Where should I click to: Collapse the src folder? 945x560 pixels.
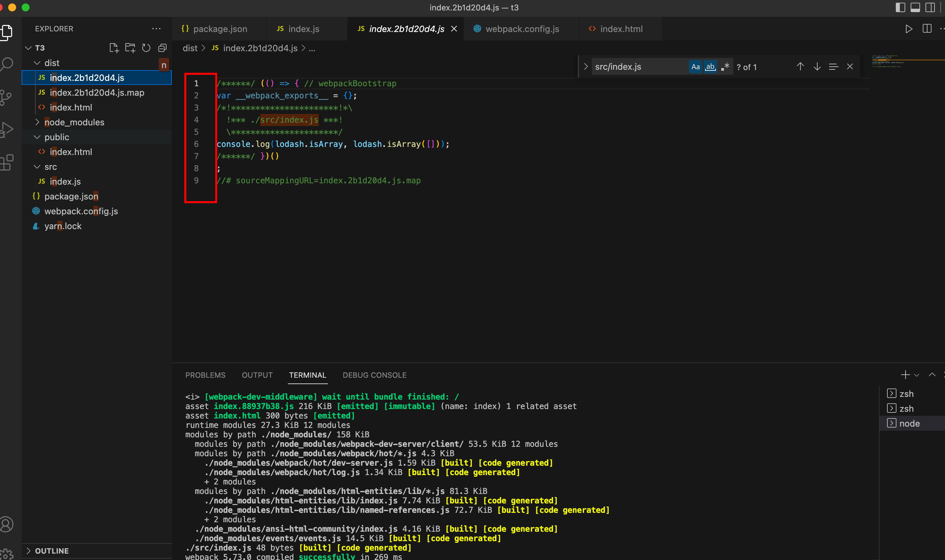37,167
